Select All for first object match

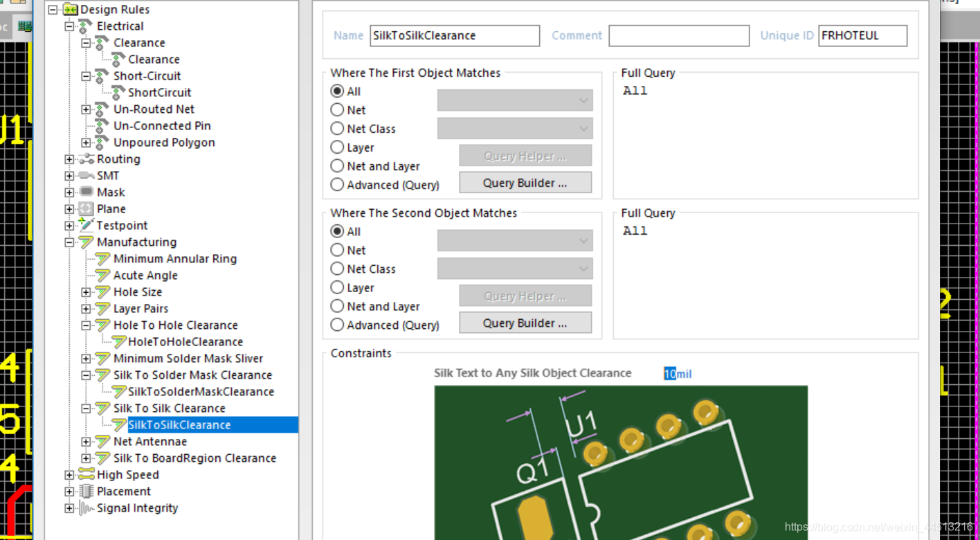(337, 91)
